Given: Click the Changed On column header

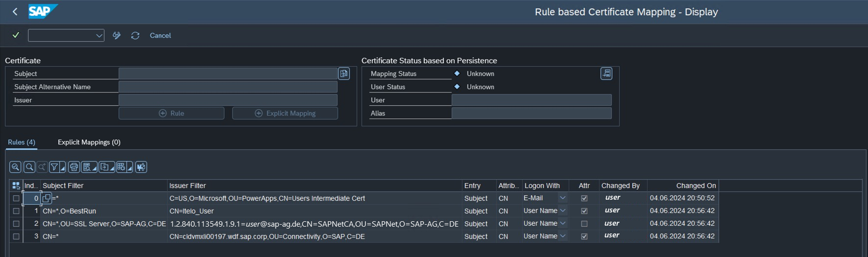Looking at the screenshot, I should pyautogui.click(x=683, y=186).
